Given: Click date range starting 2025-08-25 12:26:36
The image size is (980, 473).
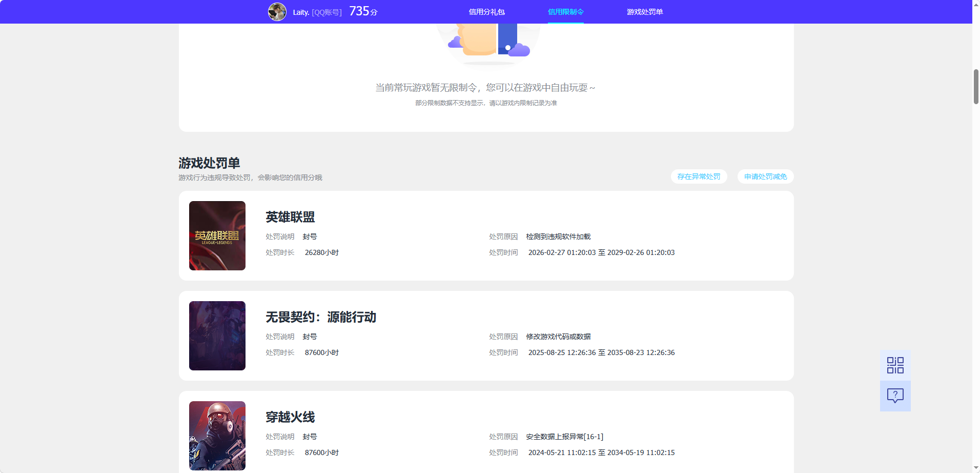Looking at the screenshot, I should [601, 352].
